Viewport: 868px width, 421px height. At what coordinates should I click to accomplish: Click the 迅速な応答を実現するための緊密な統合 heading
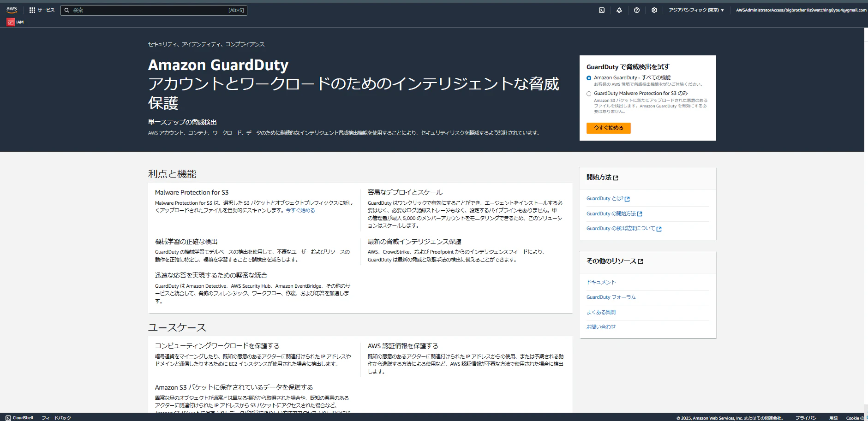(211, 275)
